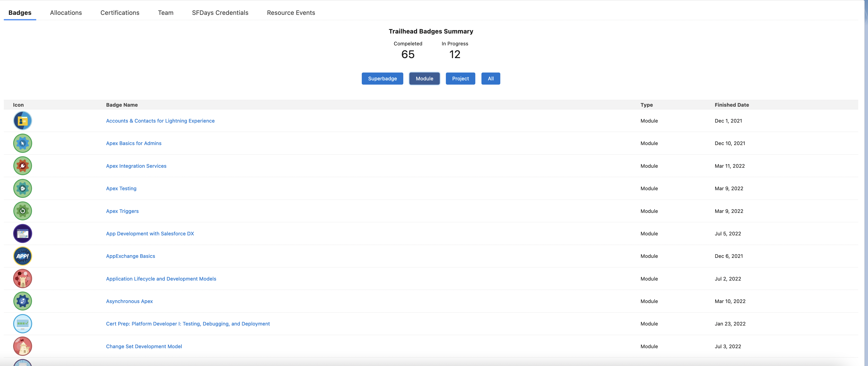Click the Apex Basics for Admins gear icon
Screen dimensions: 868x366
(x=22, y=143)
